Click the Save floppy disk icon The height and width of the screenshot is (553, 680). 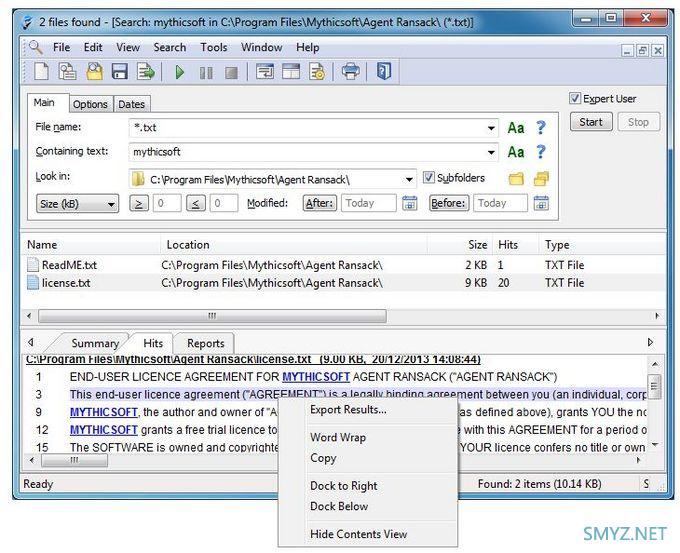click(x=119, y=72)
